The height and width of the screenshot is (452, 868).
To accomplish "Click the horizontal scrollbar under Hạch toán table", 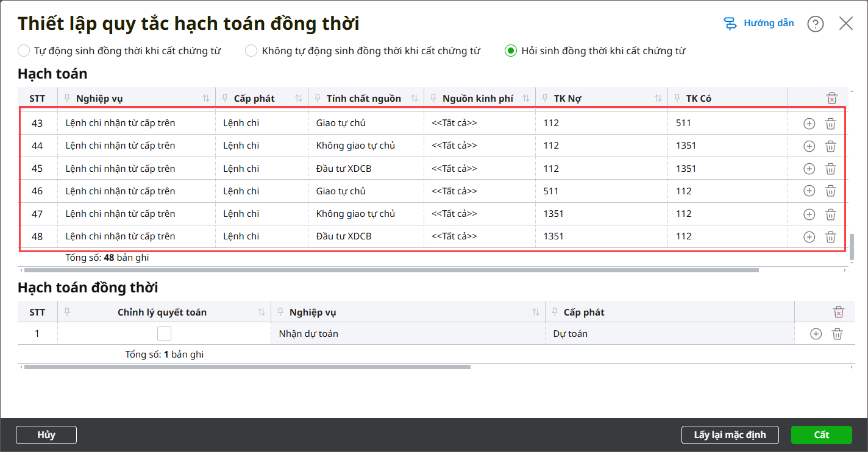I will tap(391, 270).
